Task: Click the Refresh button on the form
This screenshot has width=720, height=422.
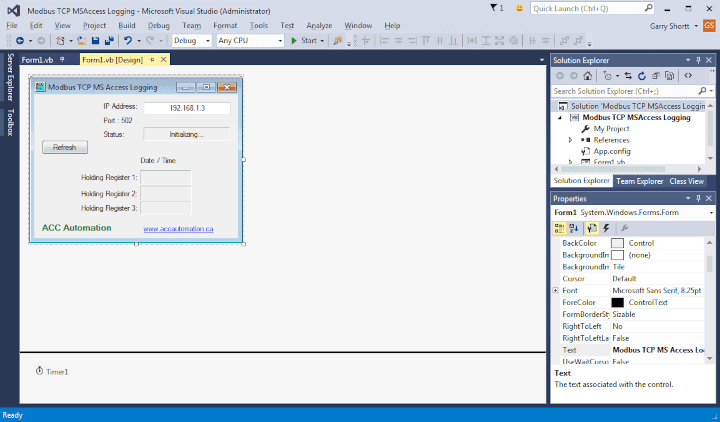Action: 65,147
